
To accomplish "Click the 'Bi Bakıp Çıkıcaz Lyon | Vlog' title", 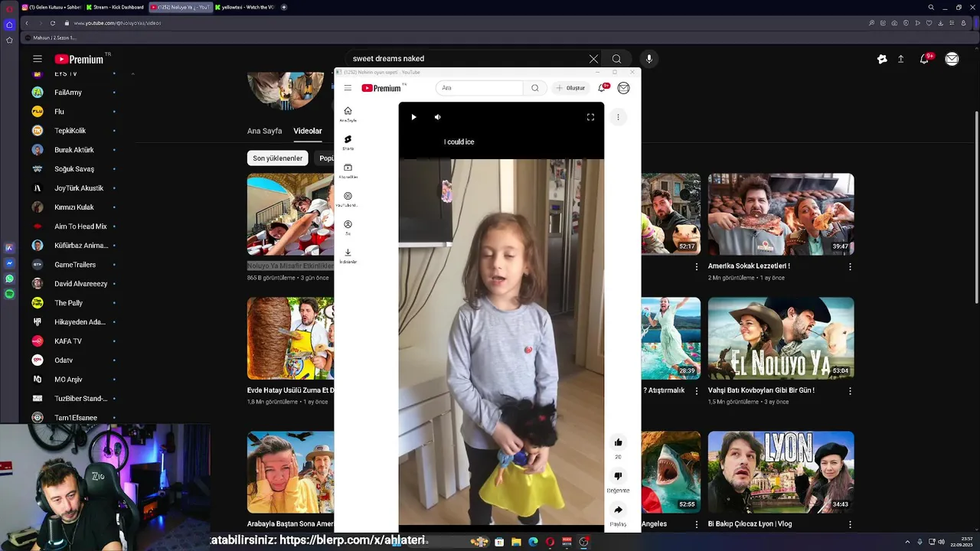I will tap(750, 524).
